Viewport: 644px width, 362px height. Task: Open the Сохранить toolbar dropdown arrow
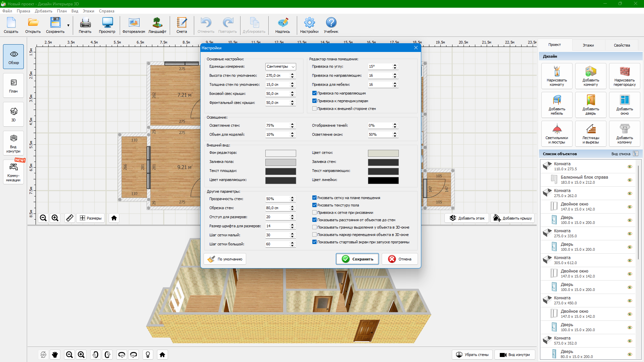(x=68, y=25)
